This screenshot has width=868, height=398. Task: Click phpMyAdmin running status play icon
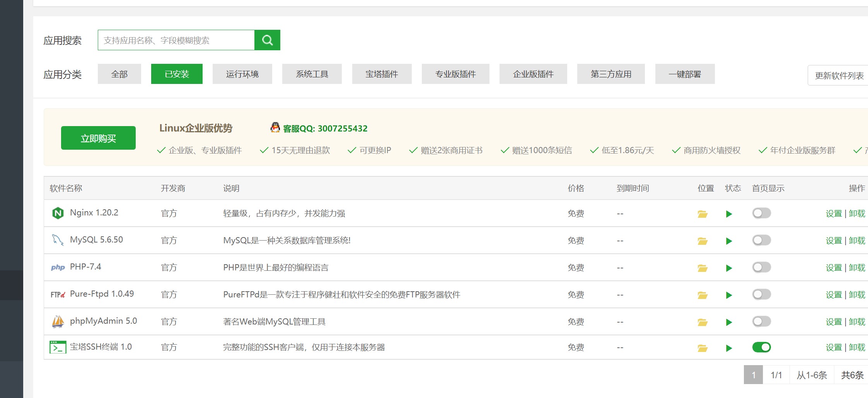[x=729, y=322]
